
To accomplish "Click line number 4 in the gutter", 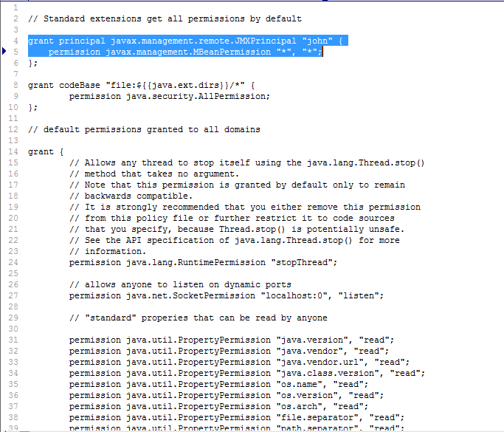I will tap(15, 41).
